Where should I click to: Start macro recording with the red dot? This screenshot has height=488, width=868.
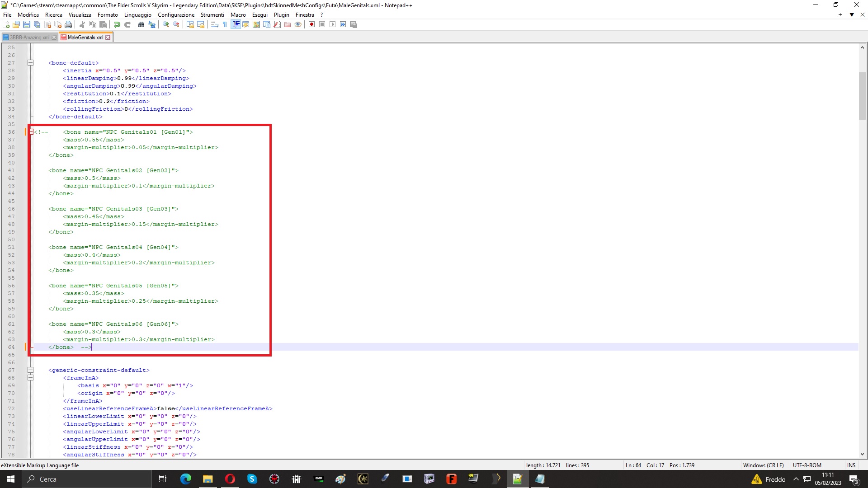pos(312,24)
